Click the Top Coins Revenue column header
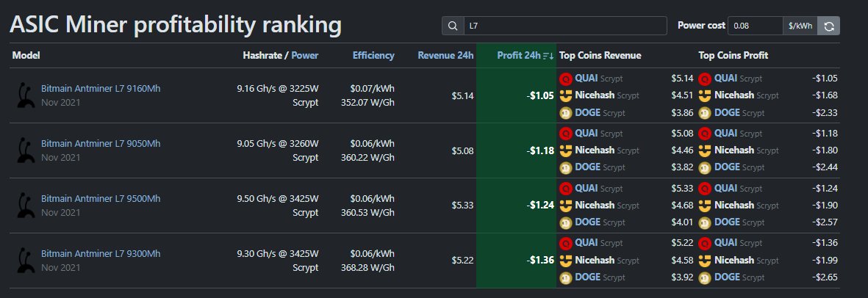Viewport: 868px width, 298px height. point(600,55)
